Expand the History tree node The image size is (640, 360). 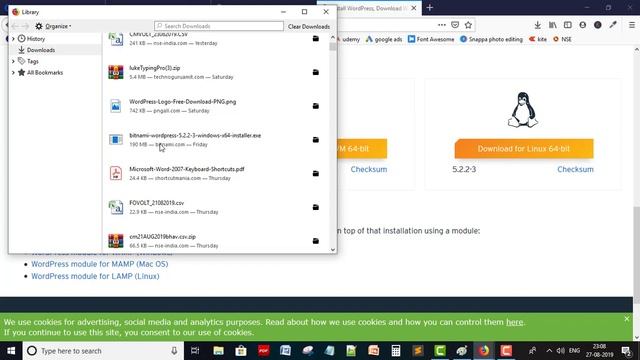click(13, 39)
